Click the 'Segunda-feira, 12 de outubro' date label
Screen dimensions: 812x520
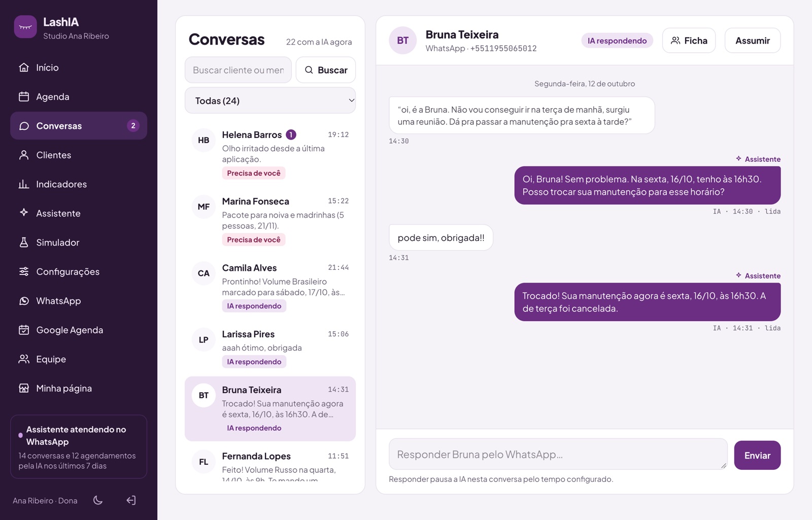[585, 84]
